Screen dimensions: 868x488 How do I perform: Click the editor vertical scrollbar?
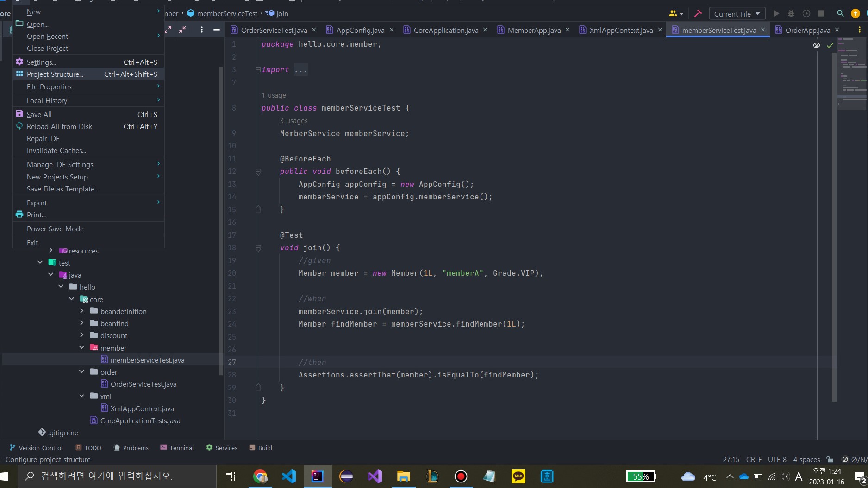pos(834,227)
